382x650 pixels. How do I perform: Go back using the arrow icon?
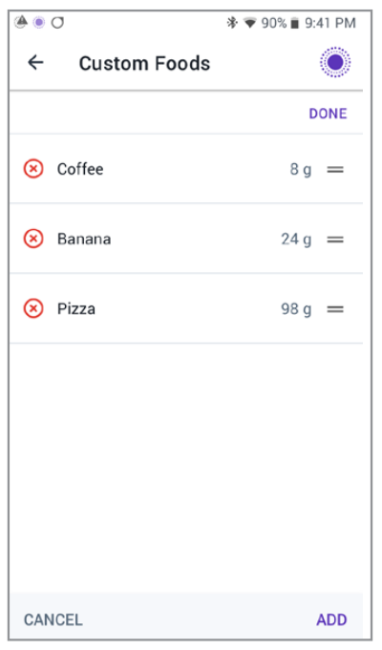(x=36, y=63)
